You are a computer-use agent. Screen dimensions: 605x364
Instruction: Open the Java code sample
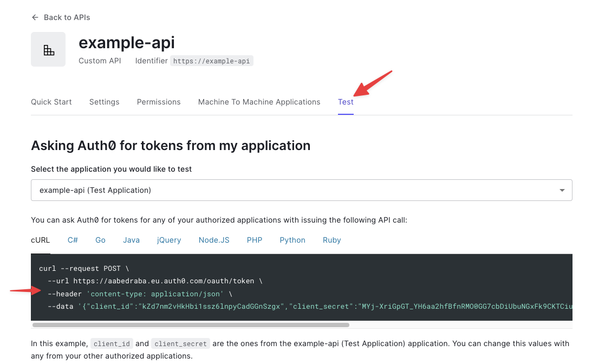pos(131,240)
